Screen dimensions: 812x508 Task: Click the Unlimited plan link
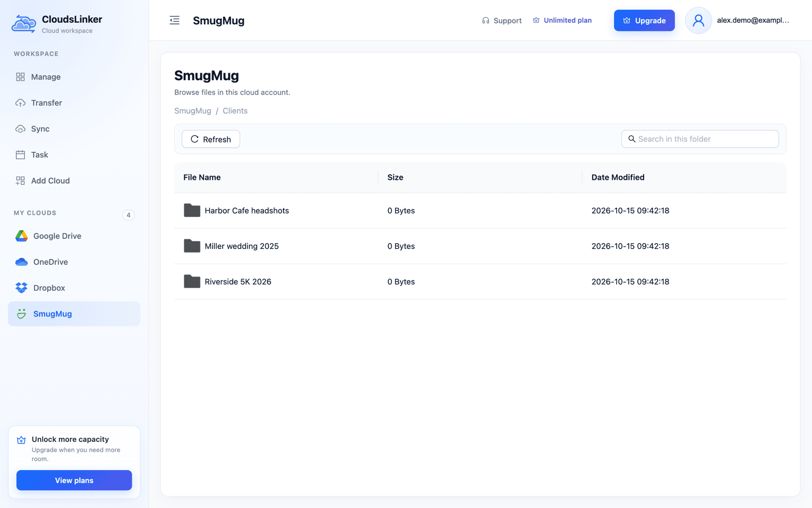[x=562, y=20]
